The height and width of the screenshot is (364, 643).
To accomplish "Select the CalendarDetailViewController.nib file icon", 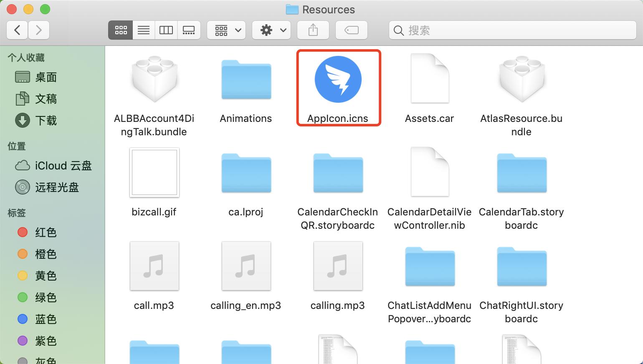I will click(430, 172).
